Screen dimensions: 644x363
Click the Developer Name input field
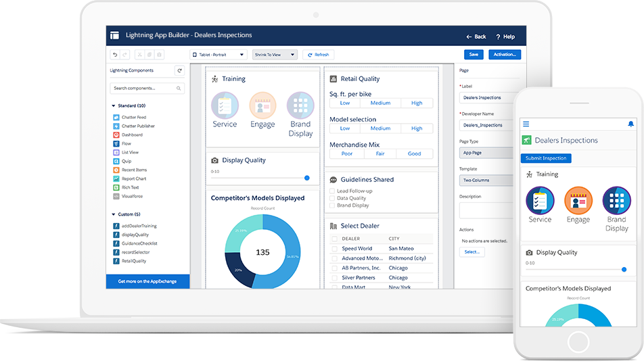click(x=486, y=125)
